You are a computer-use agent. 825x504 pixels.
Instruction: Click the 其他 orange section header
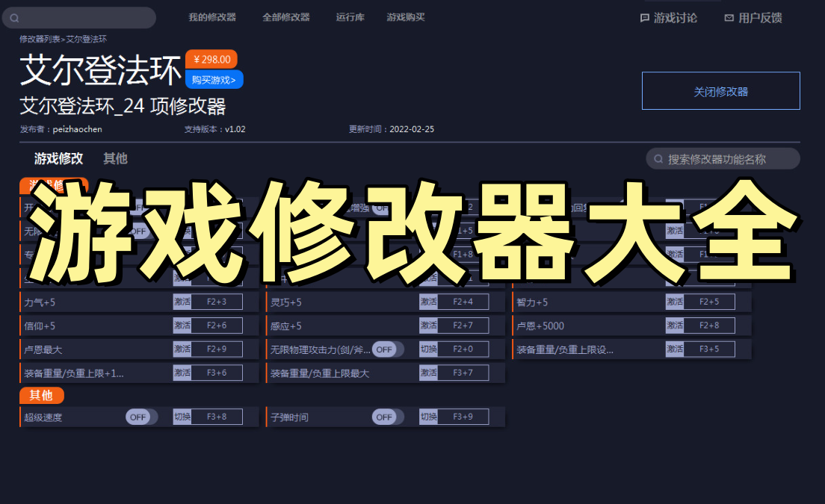[x=42, y=395]
